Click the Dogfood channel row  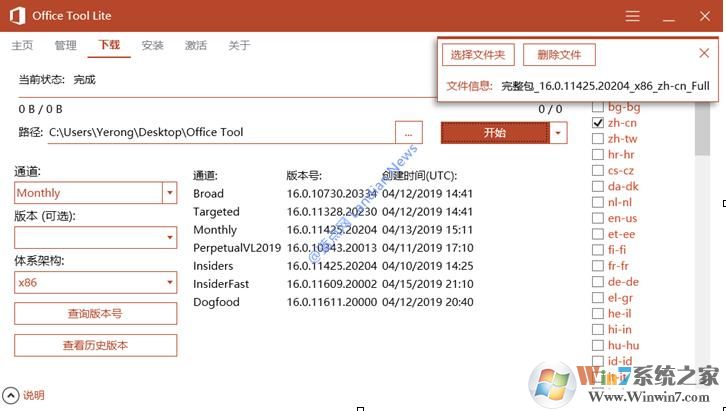[x=333, y=302]
